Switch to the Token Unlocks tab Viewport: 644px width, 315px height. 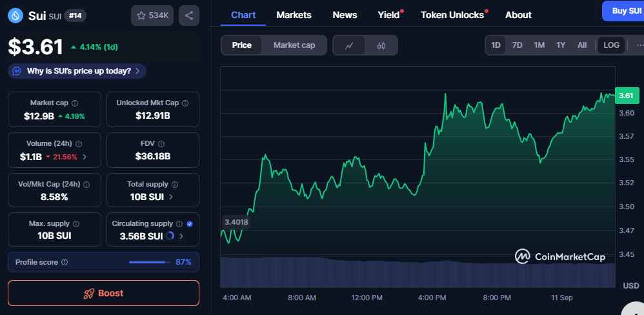click(x=452, y=15)
